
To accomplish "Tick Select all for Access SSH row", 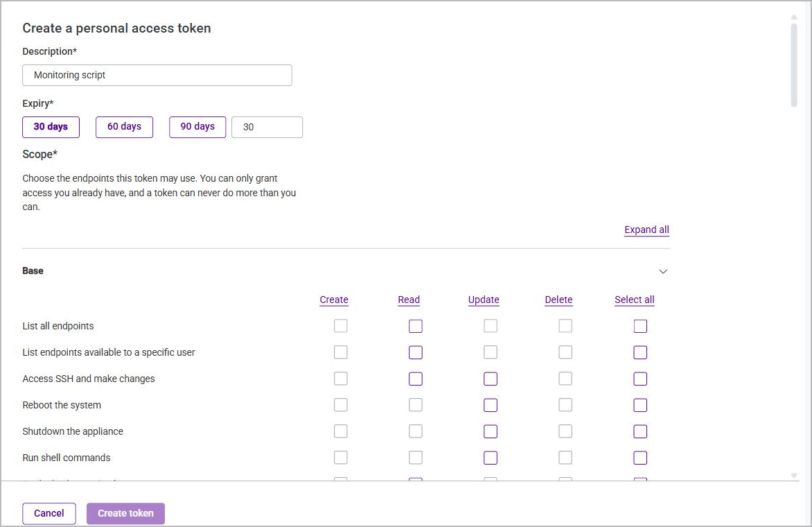I will [x=640, y=379].
